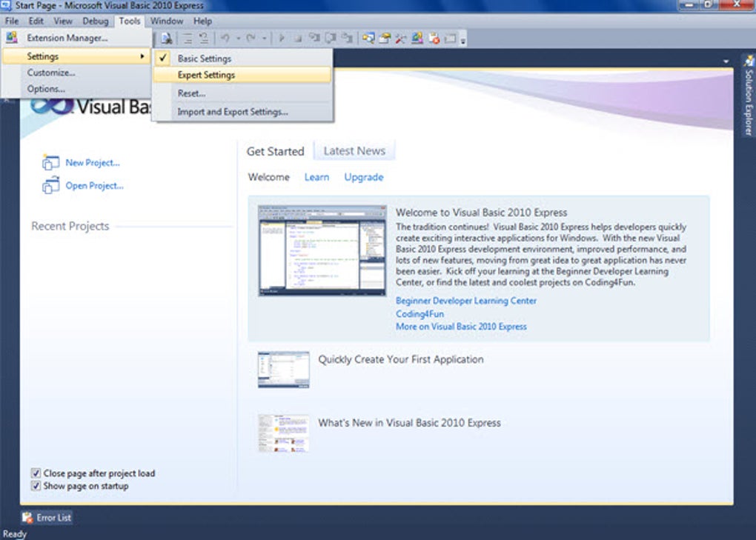Click the Redo toolbar icon
Viewport: 756px width, 540px height.
(252, 38)
